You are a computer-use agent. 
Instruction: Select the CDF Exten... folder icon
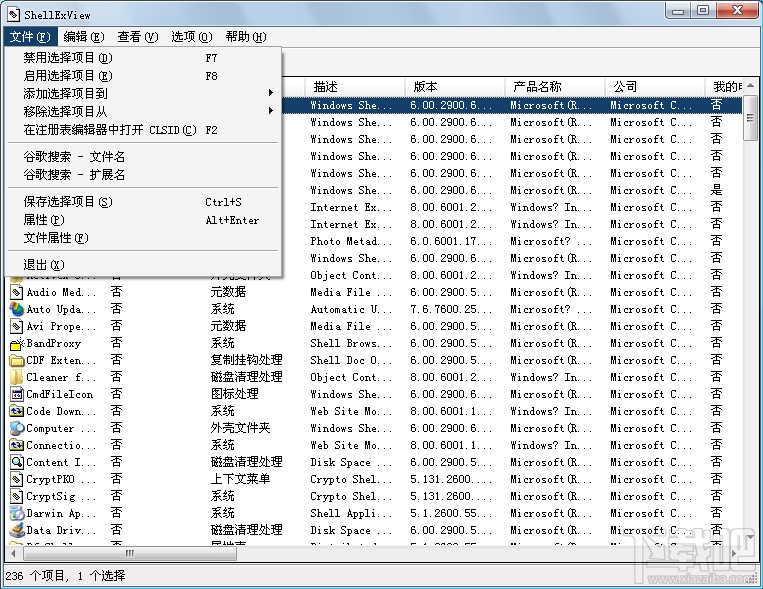point(17,360)
